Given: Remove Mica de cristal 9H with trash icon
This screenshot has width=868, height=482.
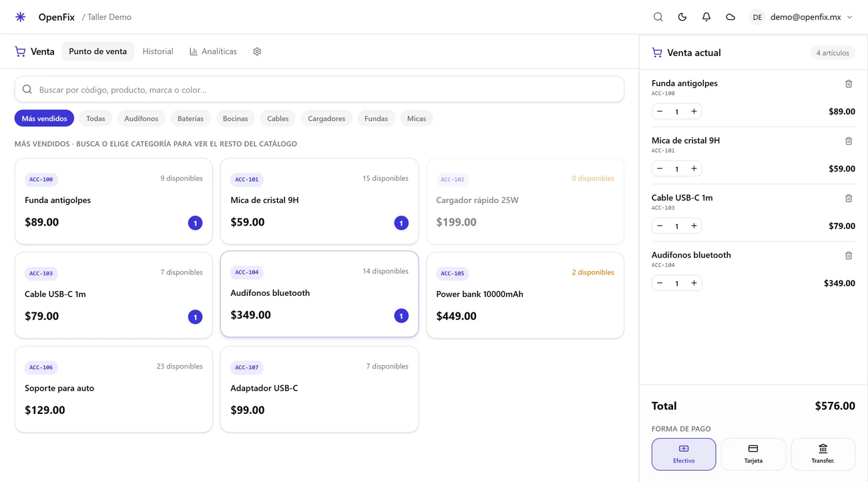Looking at the screenshot, I should point(849,142).
